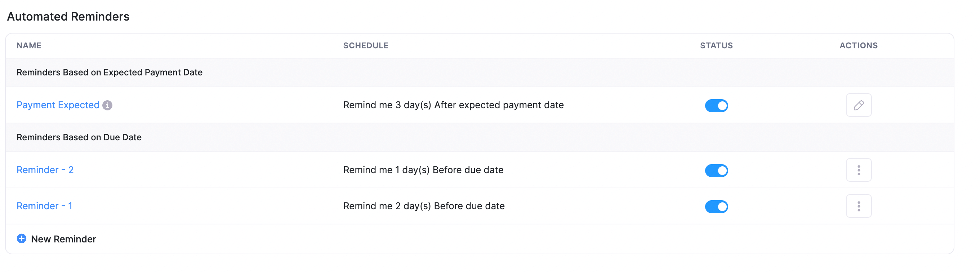
Task: Click the Automated Reminders page title
Action: pyautogui.click(x=68, y=16)
